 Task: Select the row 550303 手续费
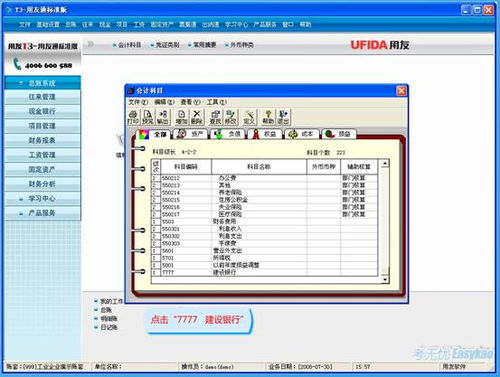click(x=265, y=243)
